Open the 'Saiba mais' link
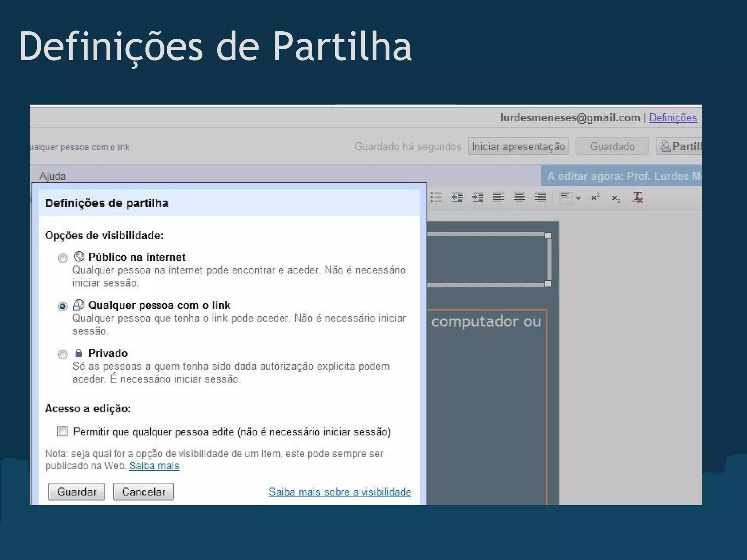 tap(154, 466)
